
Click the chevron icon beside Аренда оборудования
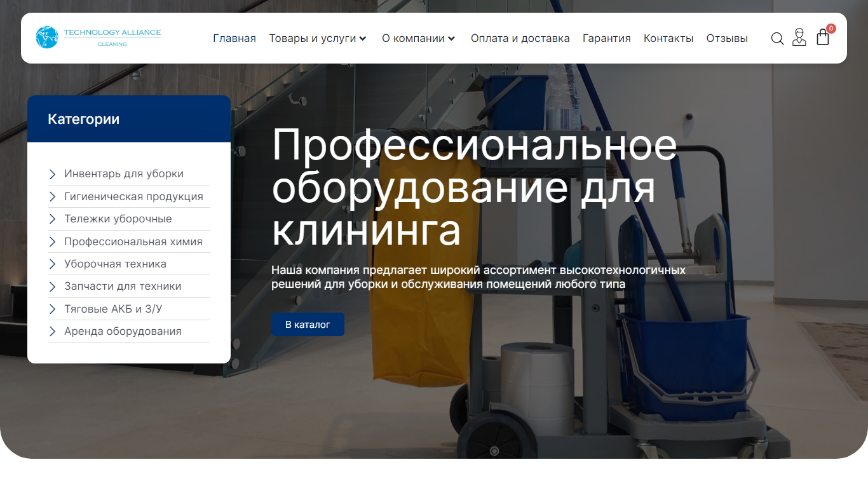click(53, 332)
